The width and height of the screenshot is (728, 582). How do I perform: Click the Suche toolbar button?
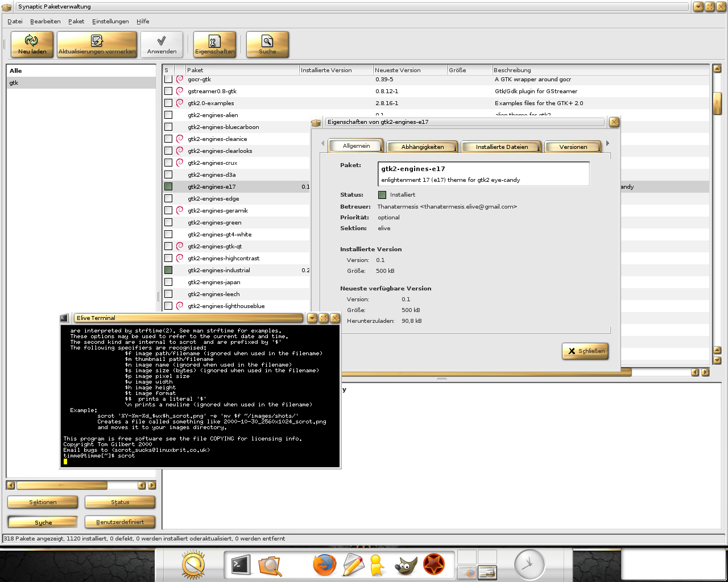(x=267, y=44)
